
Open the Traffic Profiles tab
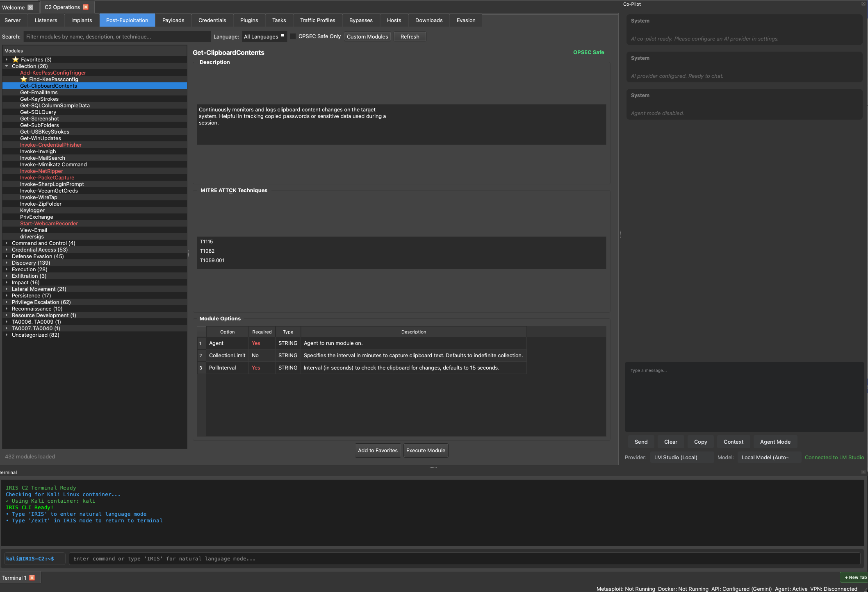pyautogui.click(x=318, y=20)
